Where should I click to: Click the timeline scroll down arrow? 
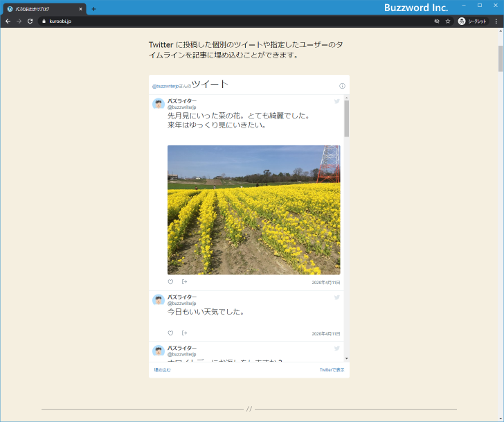coord(346,358)
